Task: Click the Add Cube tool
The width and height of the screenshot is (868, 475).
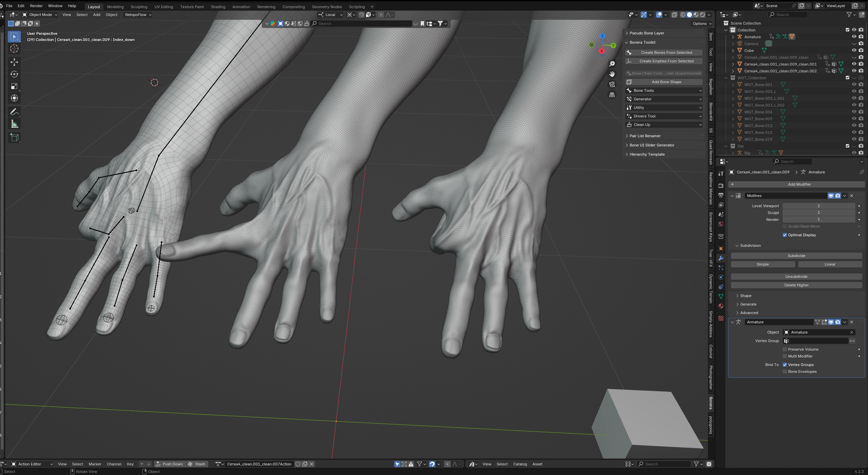Action: point(14,137)
